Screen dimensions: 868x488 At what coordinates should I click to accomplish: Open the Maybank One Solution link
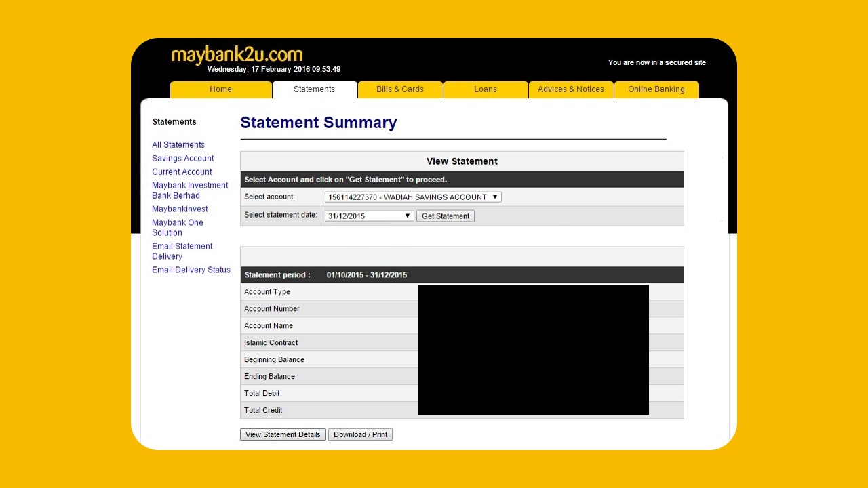[x=178, y=228]
